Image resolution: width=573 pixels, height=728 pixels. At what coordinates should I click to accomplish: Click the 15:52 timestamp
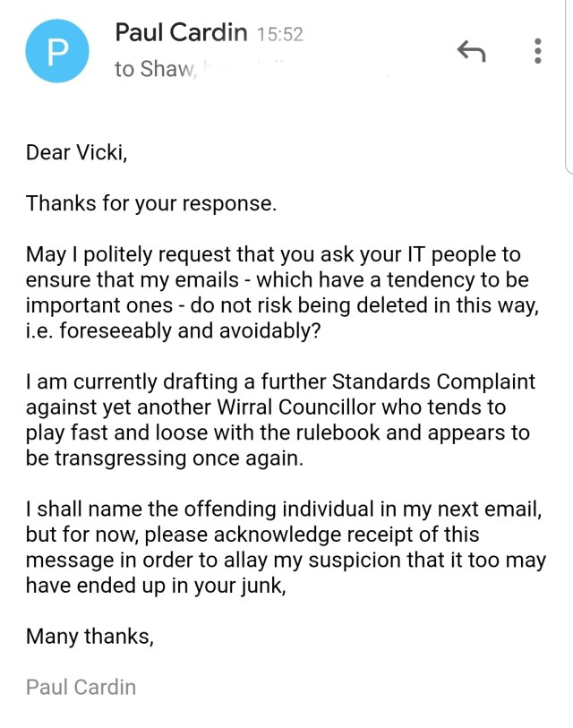click(x=279, y=35)
